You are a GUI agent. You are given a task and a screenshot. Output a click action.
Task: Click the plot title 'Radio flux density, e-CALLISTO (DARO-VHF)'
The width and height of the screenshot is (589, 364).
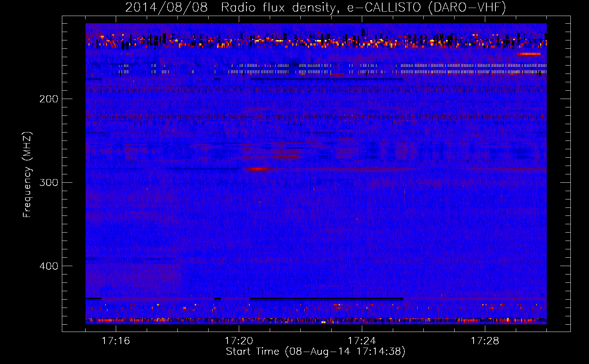coord(363,7)
